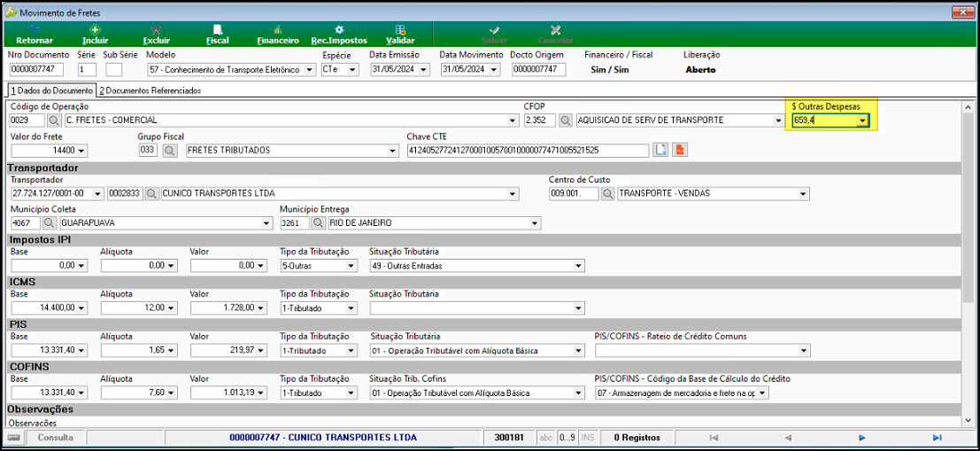The width and height of the screenshot is (980, 451).
Task: Click the Série input field
Action: [x=87, y=70]
